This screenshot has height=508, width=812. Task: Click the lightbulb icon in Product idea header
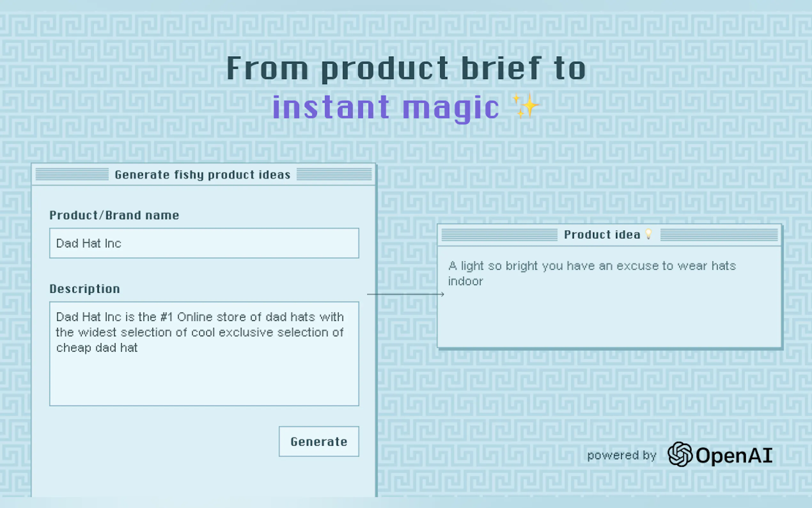pos(649,234)
